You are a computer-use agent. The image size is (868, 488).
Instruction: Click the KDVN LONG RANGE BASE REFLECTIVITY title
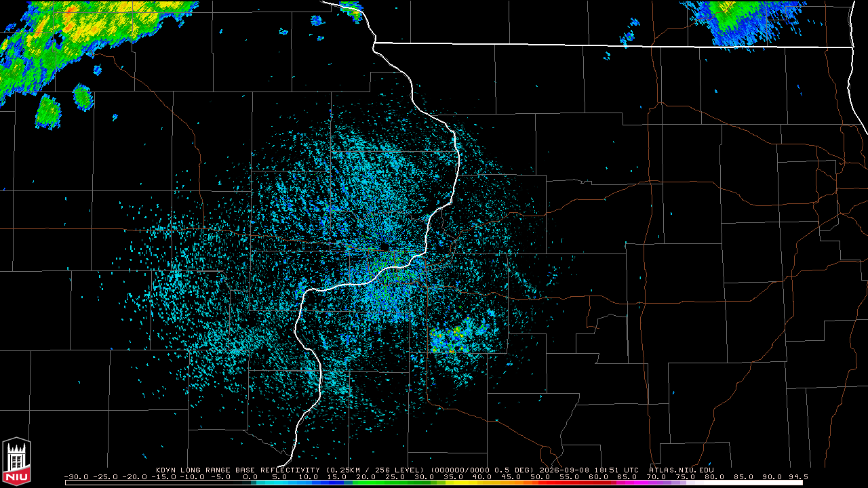[237, 470]
